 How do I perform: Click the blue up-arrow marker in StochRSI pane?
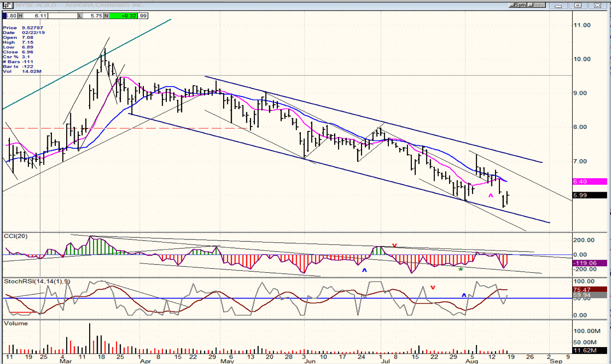coord(464,295)
